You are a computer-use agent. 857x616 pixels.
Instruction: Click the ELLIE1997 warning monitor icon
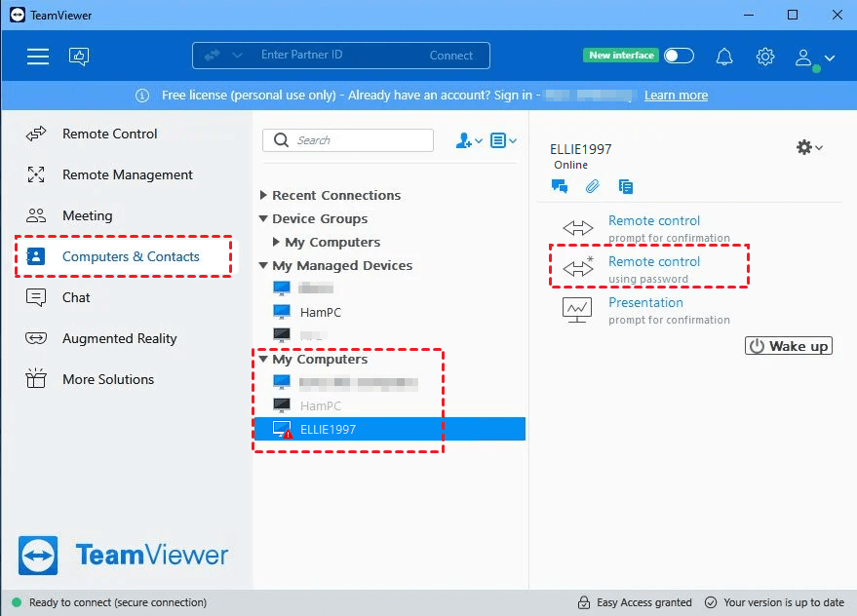click(283, 430)
